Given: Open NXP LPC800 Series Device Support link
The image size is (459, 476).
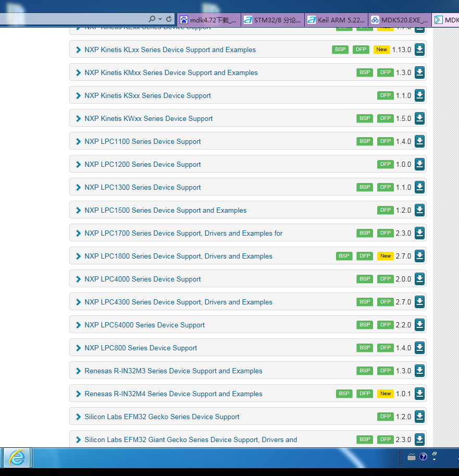Looking at the screenshot, I should tap(141, 348).
